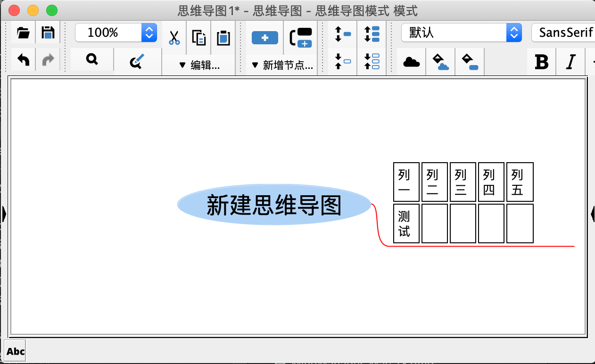Add a cloud to the node

point(412,62)
